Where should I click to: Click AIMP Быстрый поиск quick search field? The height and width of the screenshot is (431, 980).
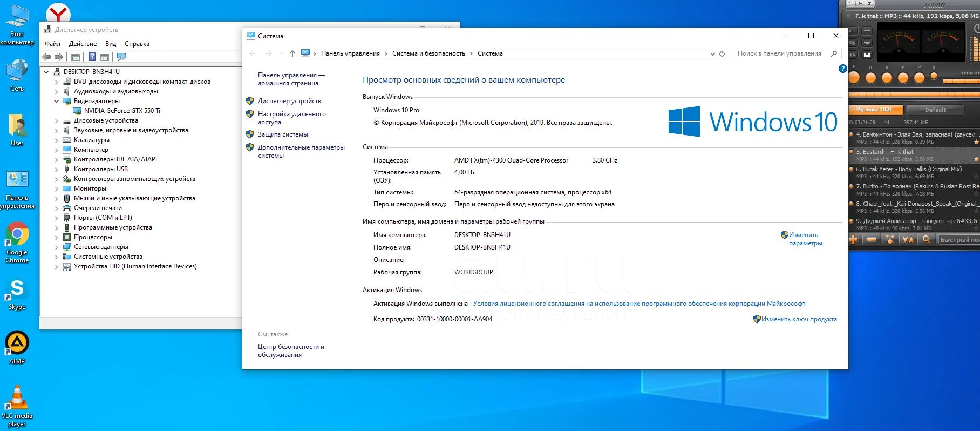click(959, 240)
